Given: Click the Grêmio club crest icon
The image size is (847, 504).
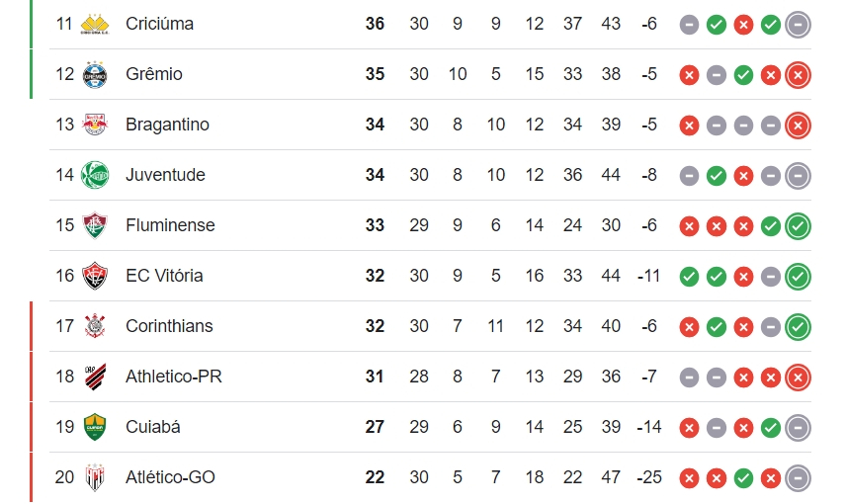Looking at the screenshot, I should pyautogui.click(x=95, y=74).
